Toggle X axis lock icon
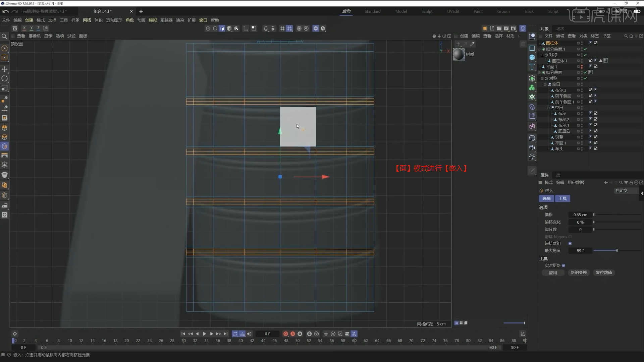 tap(24, 28)
